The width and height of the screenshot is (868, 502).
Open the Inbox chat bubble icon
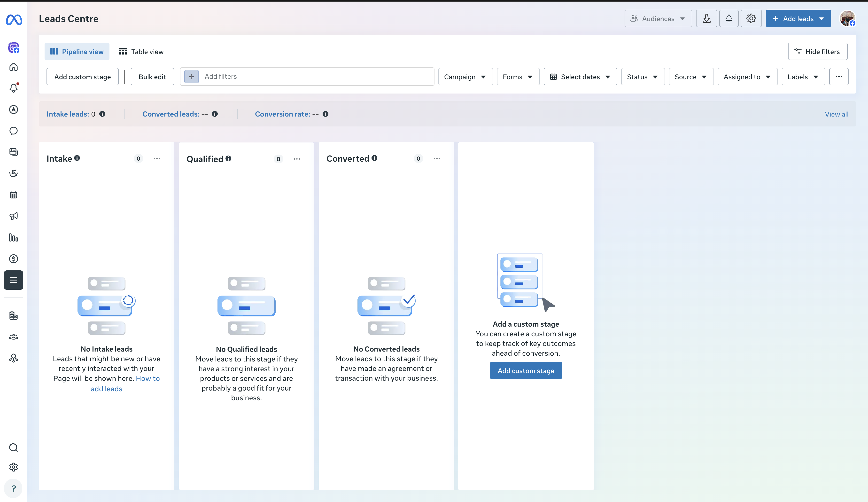point(13,131)
